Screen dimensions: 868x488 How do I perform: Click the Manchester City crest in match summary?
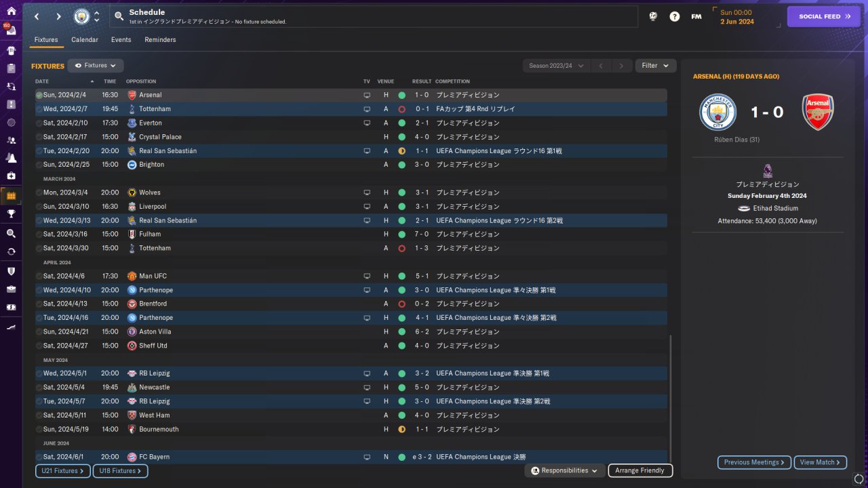point(717,113)
